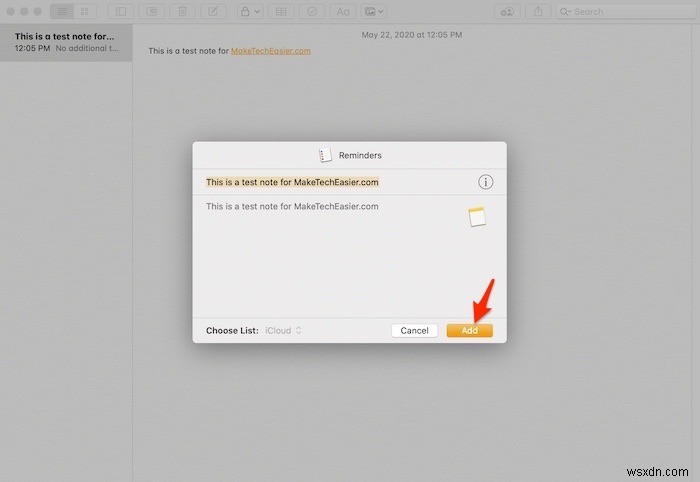This screenshot has width=700, height=482.
Task: Add a checklist with the checkmark icon
Action: pyautogui.click(x=312, y=12)
